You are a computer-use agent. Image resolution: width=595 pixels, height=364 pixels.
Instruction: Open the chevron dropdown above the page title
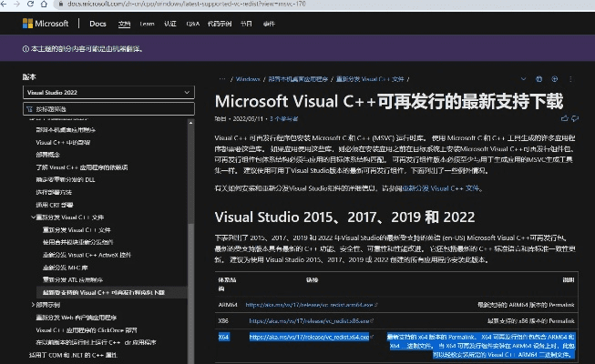click(x=523, y=79)
